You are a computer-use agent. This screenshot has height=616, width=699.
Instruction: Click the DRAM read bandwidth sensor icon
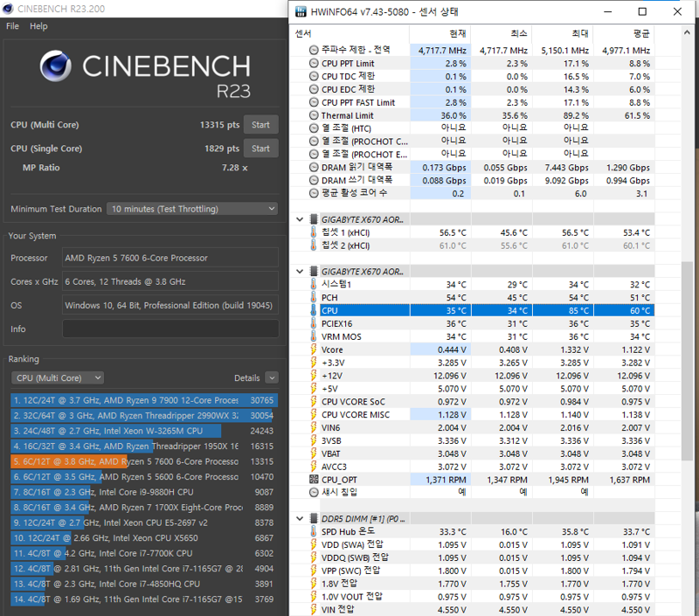(x=314, y=168)
